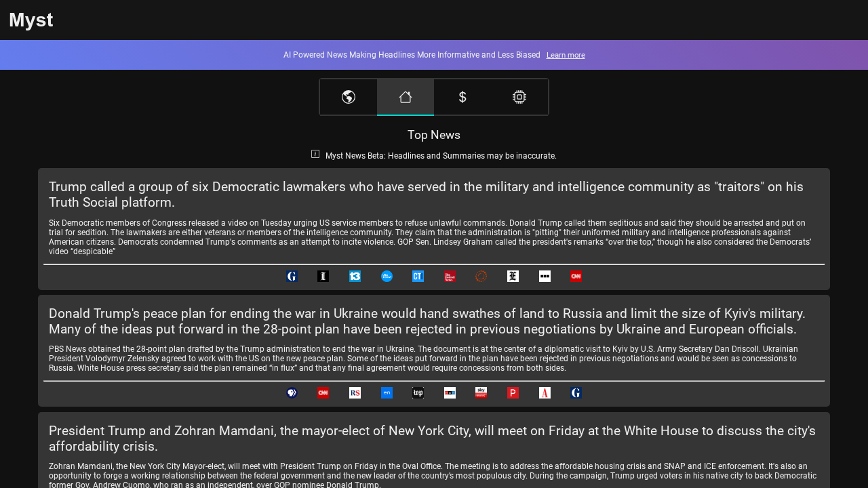This screenshot has height=488, width=868.
Task: Open the Detroit News source icon
Action: tap(448, 276)
